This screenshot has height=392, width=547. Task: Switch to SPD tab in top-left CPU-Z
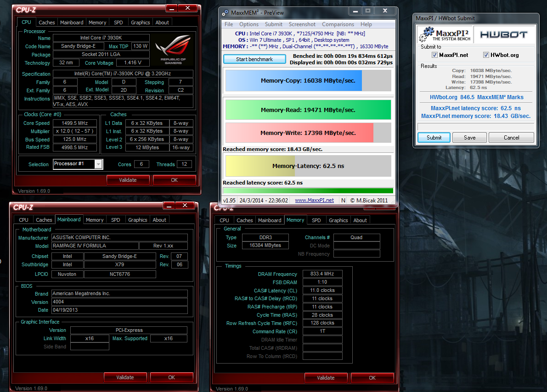pyautogui.click(x=118, y=22)
